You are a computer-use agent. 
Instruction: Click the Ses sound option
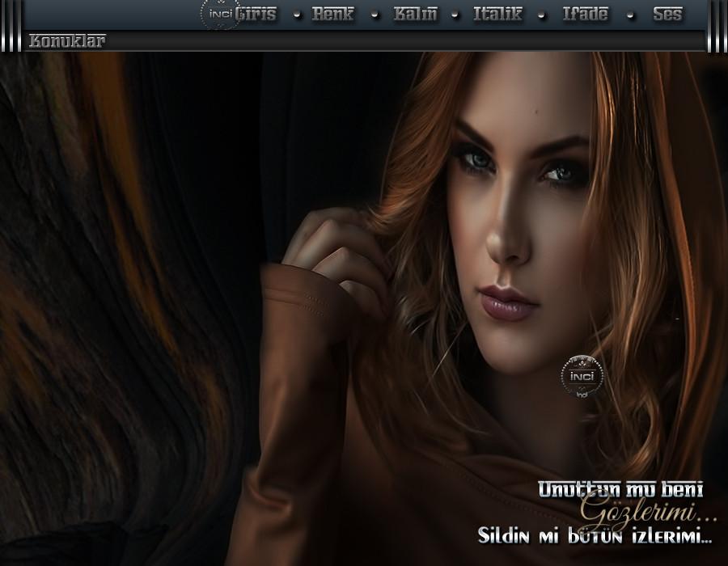click(667, 14)
